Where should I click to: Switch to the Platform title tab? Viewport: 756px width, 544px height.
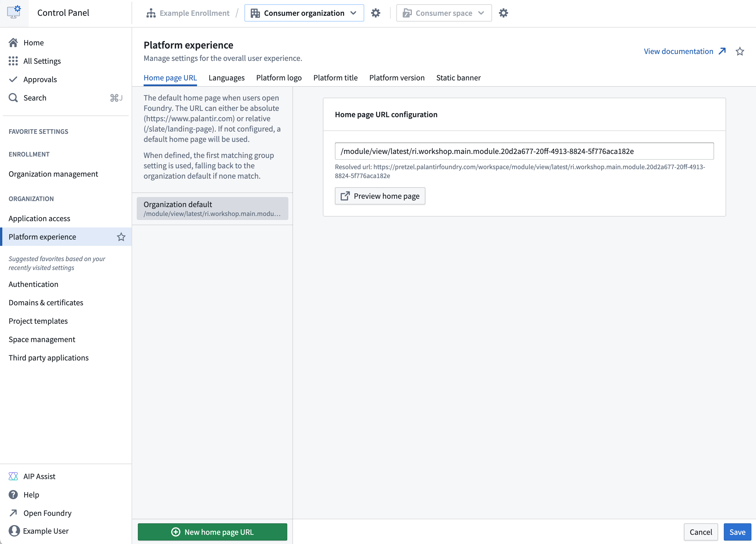tap(335, 78)
